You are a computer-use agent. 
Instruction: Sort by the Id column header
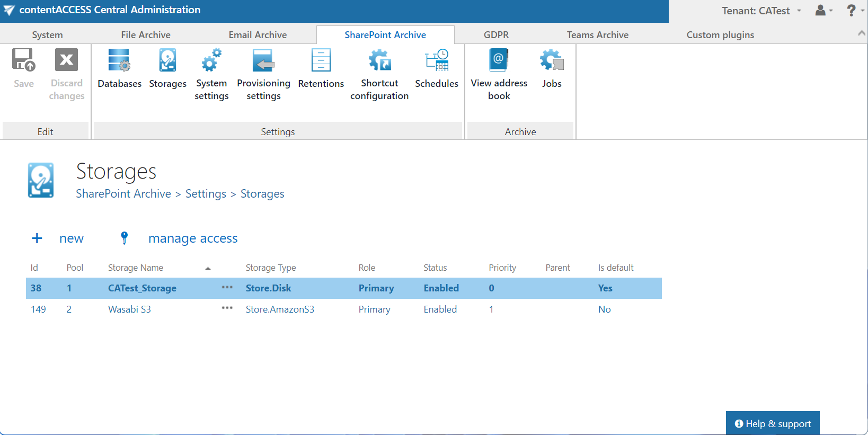click(34, 268)
